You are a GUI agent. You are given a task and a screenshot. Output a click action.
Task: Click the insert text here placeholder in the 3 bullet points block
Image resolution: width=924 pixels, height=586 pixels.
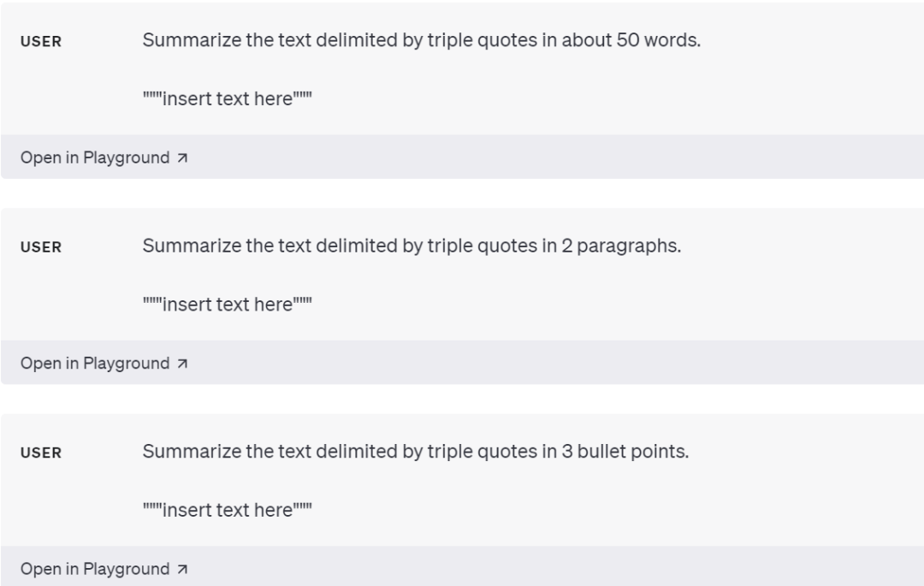coord(228,510)
